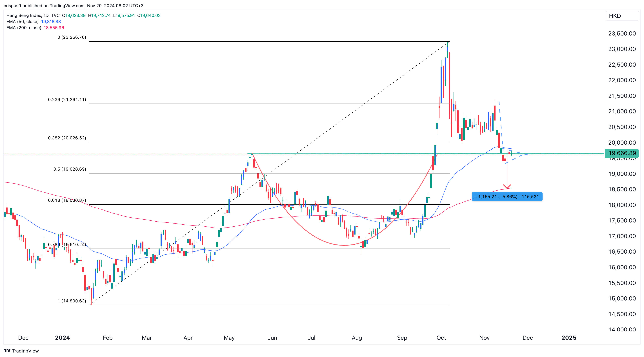This screenshot has height=357, width=644.
Task: Click the 2024 label on the time axis
Action: [63, 338]
